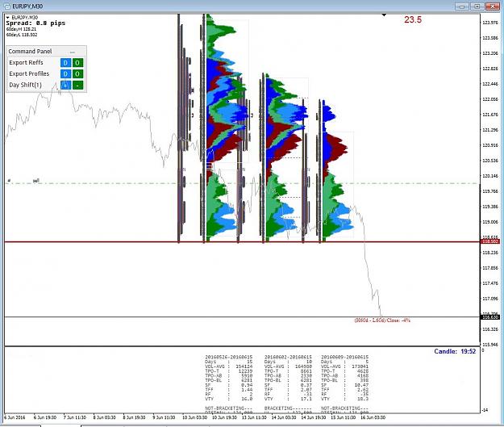Click the '20160609-20160615' stats header
The image size is (504, 427).
point(345,357)
